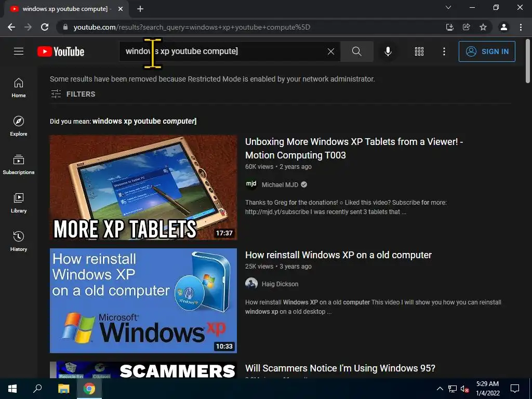532x399 pixels.
Task: Open Explore in the sidebar
Action: pos(19,126)
